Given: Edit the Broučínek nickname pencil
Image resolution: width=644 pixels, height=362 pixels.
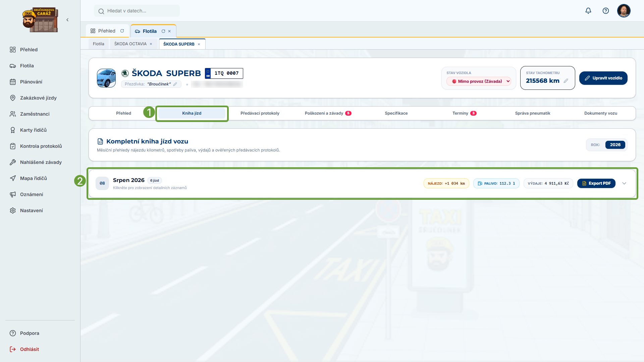Looking at the screenshot, I should (175, 84).
